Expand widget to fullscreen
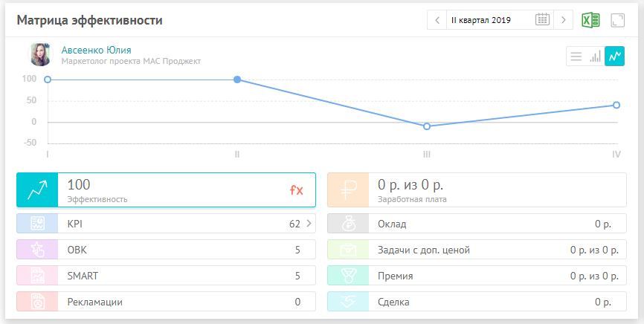This screenshot has width=644, height=324. click(617, 20)
